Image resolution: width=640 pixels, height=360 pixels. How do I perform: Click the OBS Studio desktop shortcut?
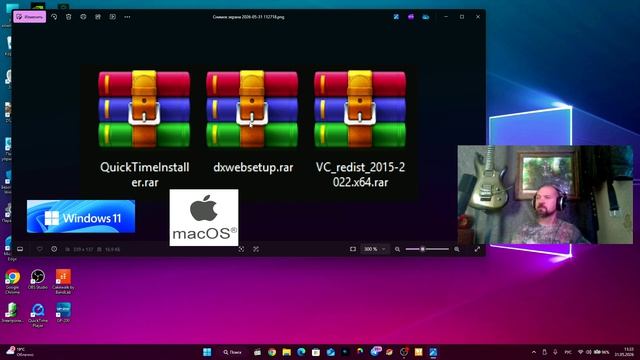[38, 280]
